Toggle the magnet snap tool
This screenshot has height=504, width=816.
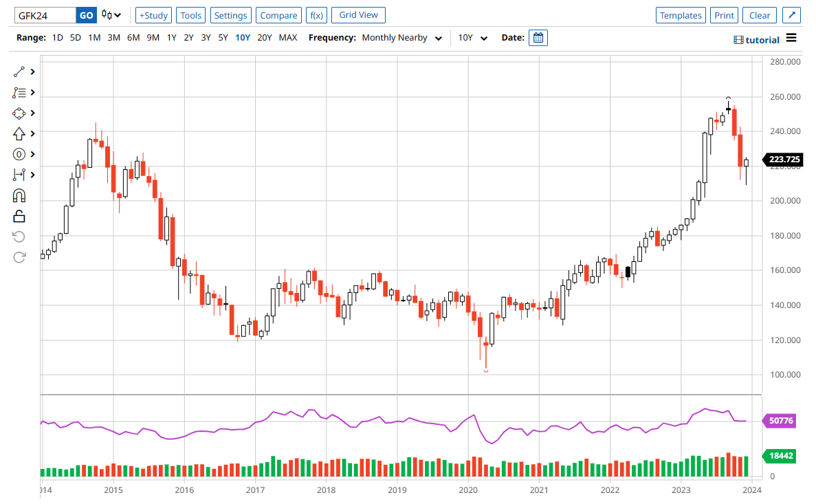19,196
